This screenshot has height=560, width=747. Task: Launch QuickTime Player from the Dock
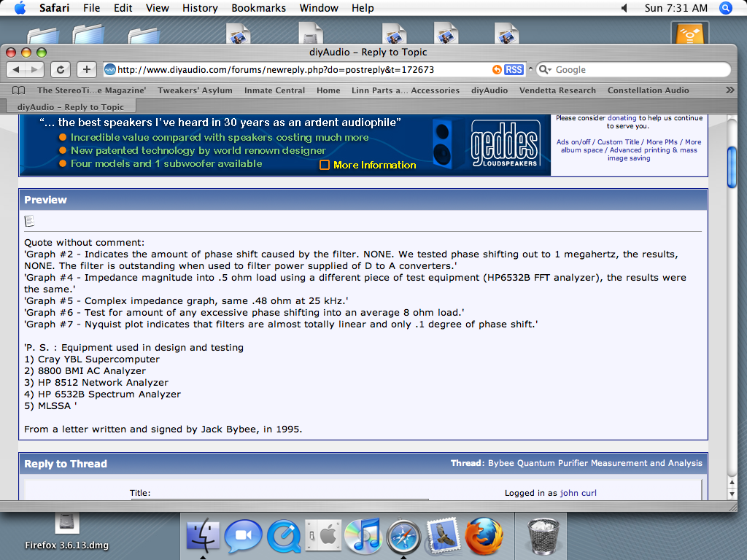tap(284, 536)
